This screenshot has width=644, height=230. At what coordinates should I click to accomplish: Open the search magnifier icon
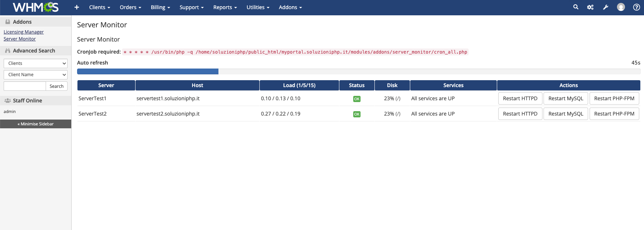[576, 7]
